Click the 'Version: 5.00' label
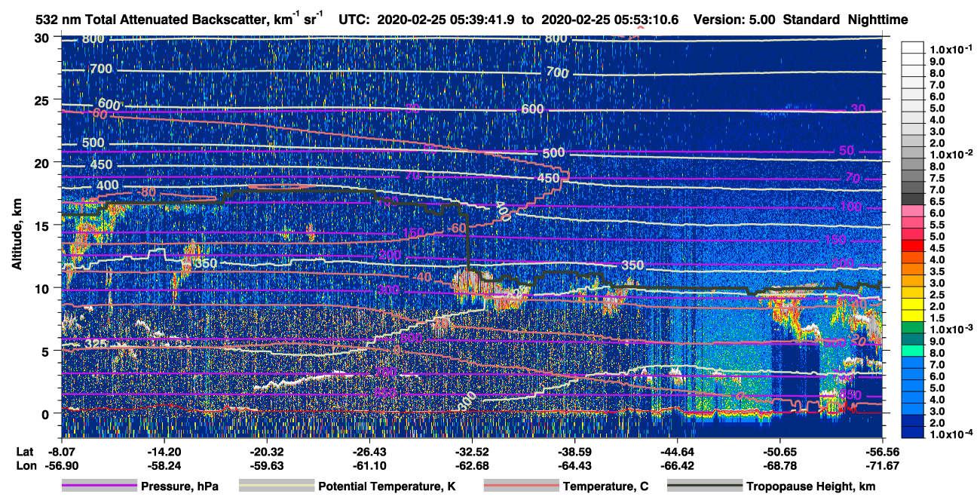The image size is (980, 503). click(x=736, y=20)
